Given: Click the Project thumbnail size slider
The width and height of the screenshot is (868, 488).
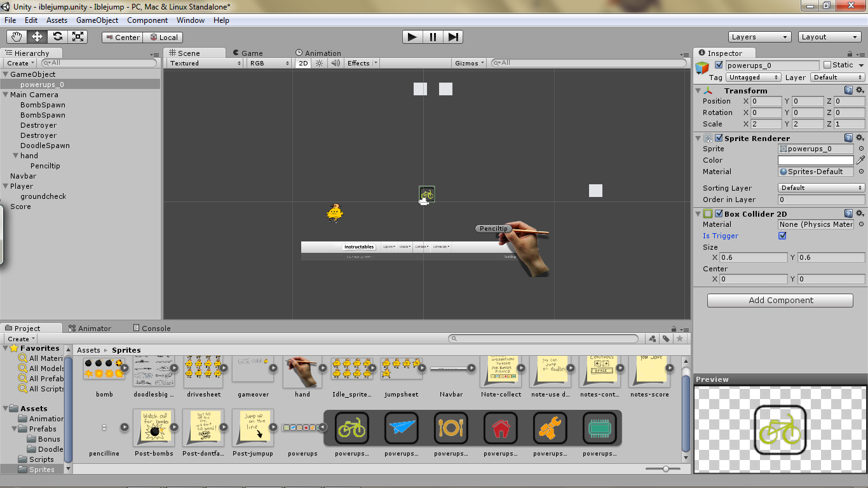Looking at the screenshot, I should [665, 469].
